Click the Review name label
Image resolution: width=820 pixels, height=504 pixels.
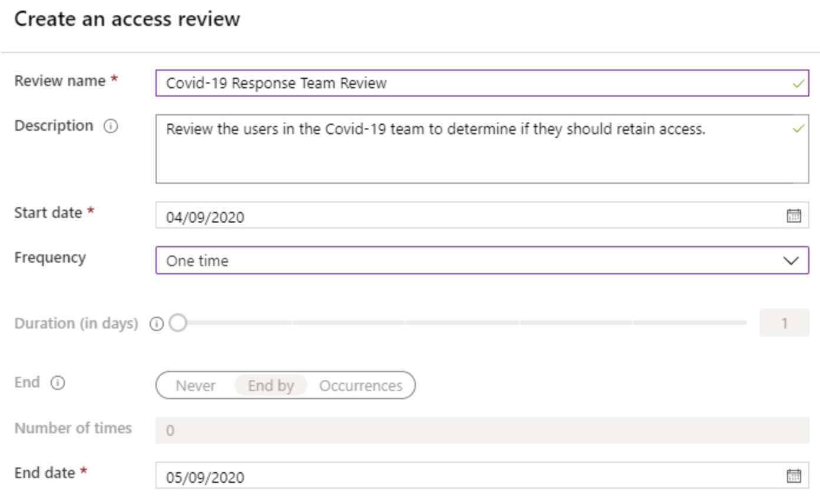pos(60,81)
